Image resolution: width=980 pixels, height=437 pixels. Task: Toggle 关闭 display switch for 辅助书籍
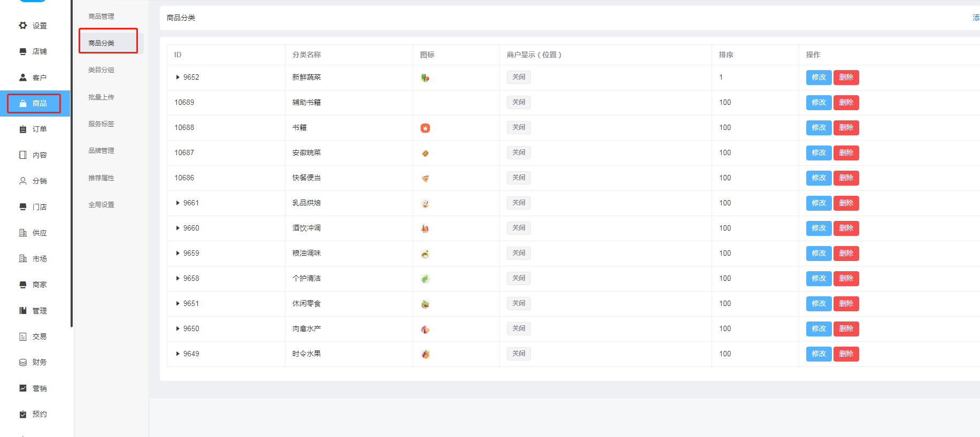(519, 102)
